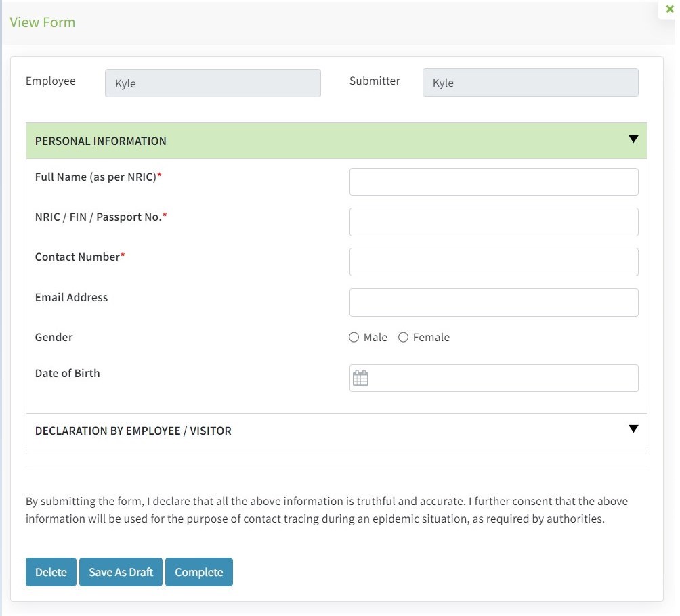Click the Date of Birth input field
Image resolution: width=680 pixels, height=616 pixels.
[x=494, y=378]
